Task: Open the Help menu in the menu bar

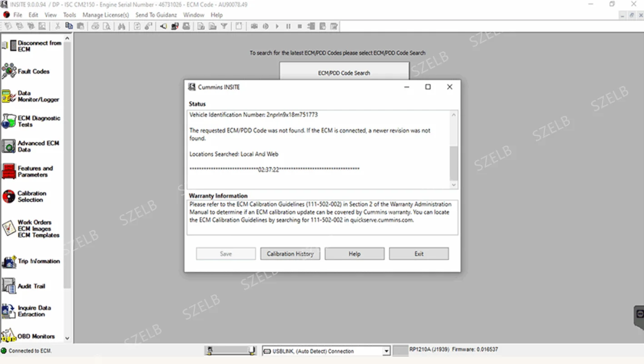Action: click(x=216, y=15)
